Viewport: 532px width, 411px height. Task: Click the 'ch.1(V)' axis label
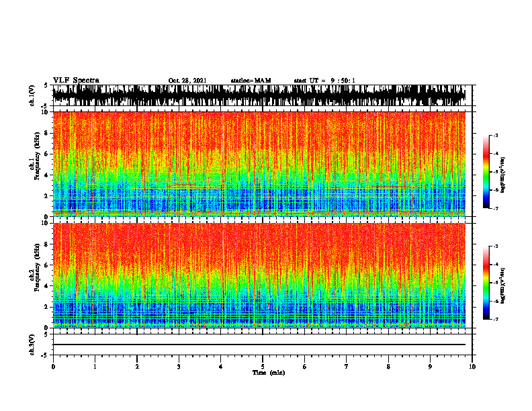[x=32, y=95]
